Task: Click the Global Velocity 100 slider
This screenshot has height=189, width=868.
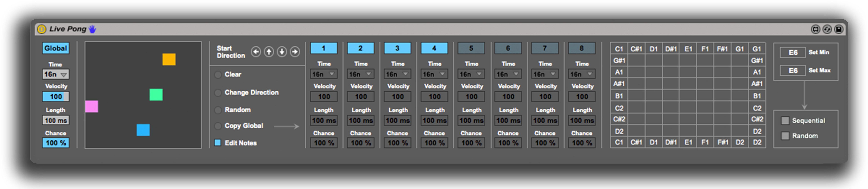Action: [56, 97]
